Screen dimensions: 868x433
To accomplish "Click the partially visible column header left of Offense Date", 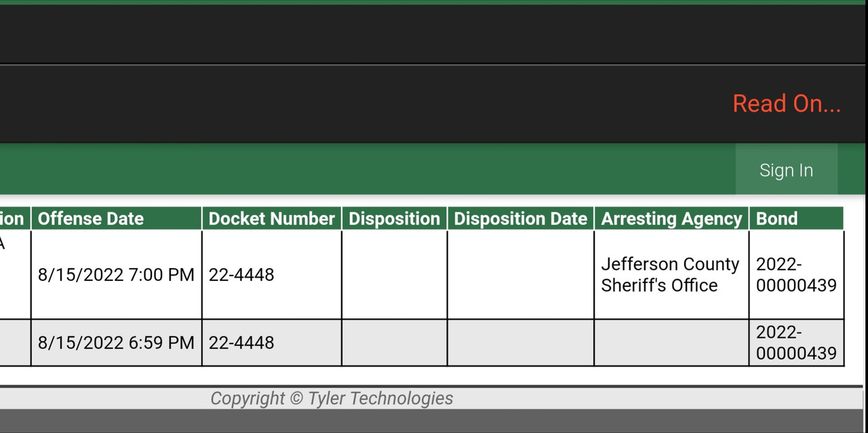I will click(x=14, y=219).
